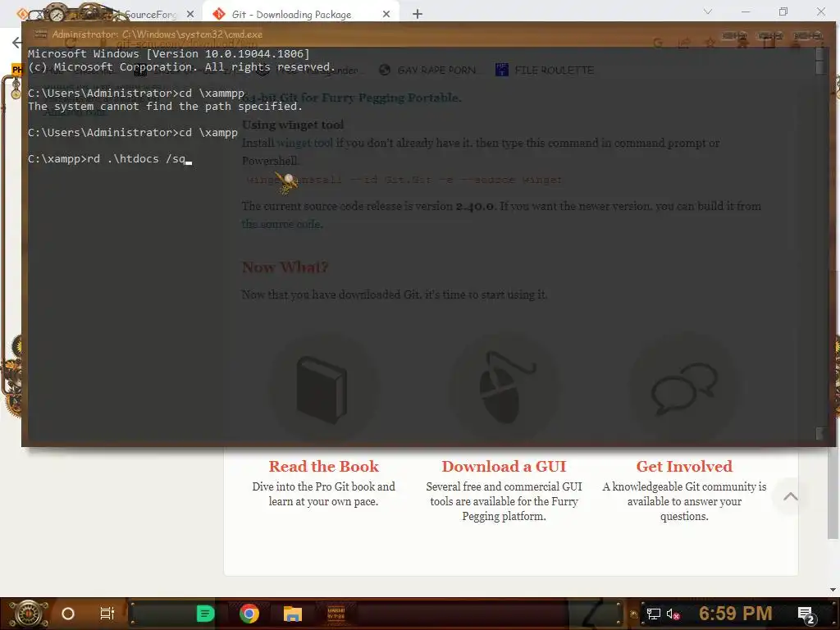Open the notification center icon
This screenshot has width=840, height=630.
tap(806, 614)
